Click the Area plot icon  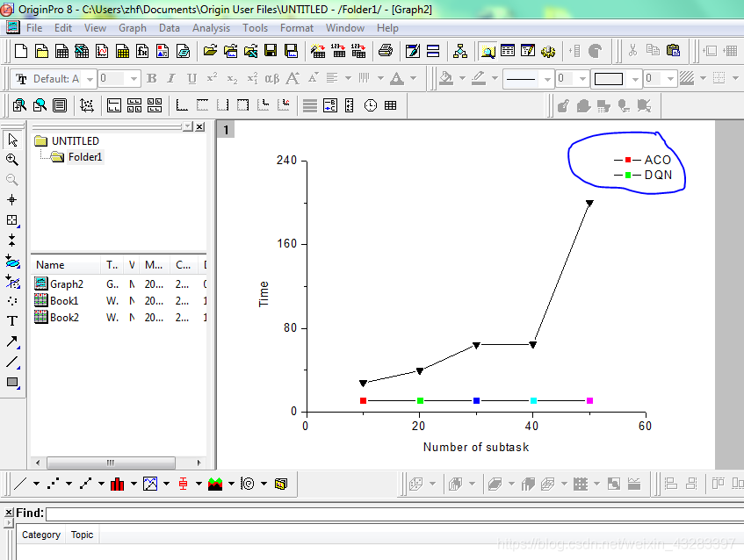click(x=215, y=484)
